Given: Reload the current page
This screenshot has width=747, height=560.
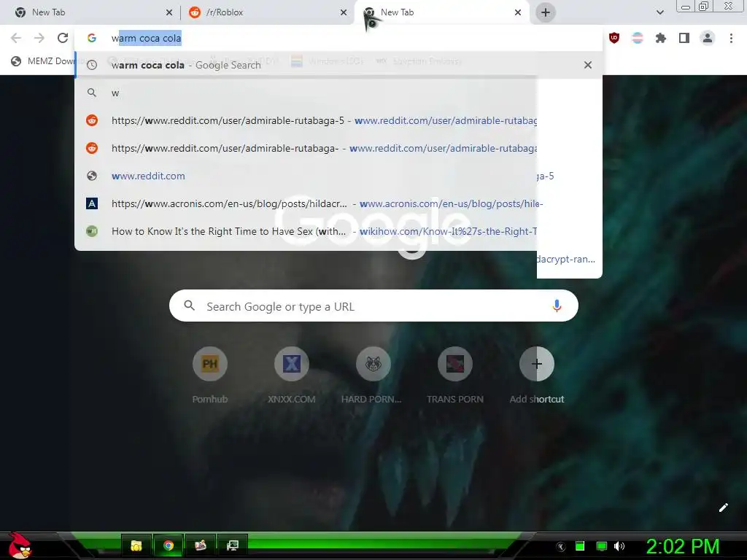Looking at the screenshot, I should [63, 38].
